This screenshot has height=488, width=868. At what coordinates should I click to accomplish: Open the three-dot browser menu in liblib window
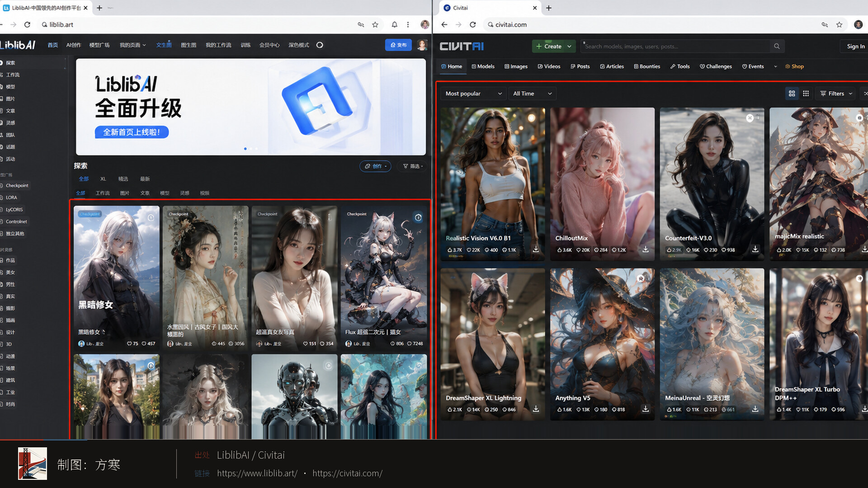click(408, 25)
